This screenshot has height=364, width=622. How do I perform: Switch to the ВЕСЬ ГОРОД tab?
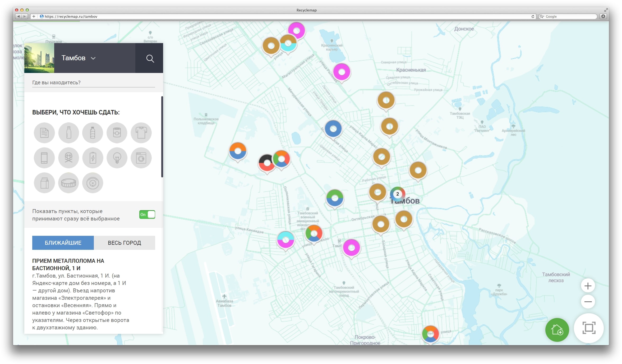125,243
